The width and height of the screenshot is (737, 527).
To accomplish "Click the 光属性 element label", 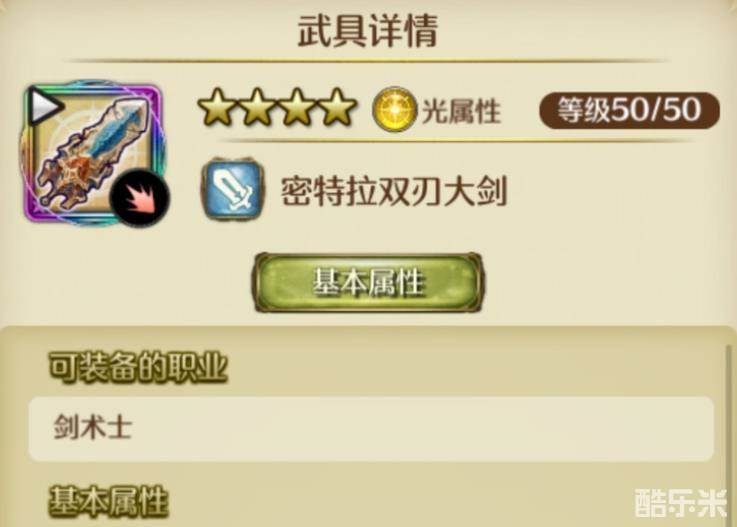I will [461, 111].
